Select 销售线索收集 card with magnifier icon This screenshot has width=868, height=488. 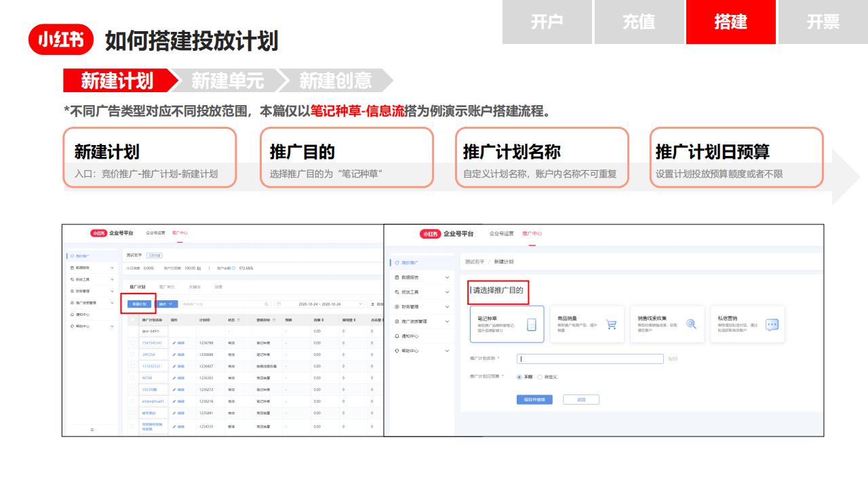point(667,324)
